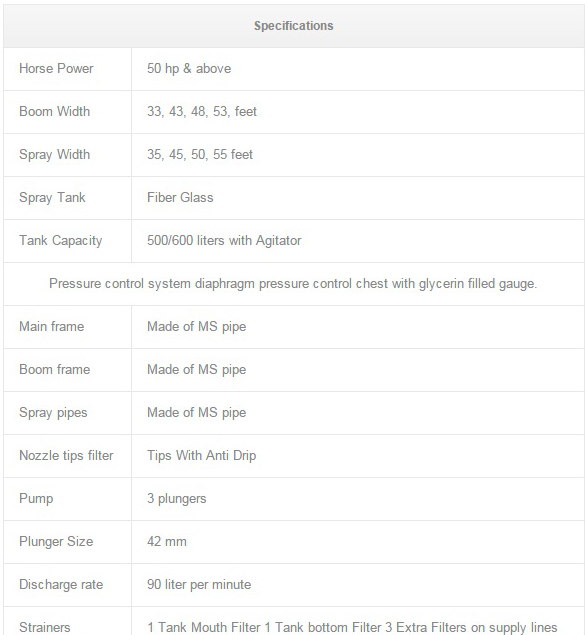This screenshot has height=635, width=585.
Task: Click the '90 liter per minute' value
Action: point(199,585)
